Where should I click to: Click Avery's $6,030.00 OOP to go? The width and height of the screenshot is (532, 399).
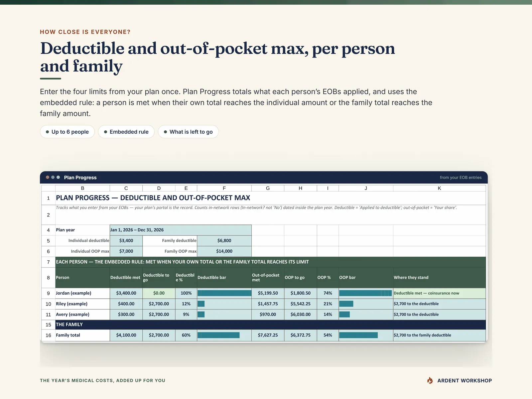tap(300, 314)
